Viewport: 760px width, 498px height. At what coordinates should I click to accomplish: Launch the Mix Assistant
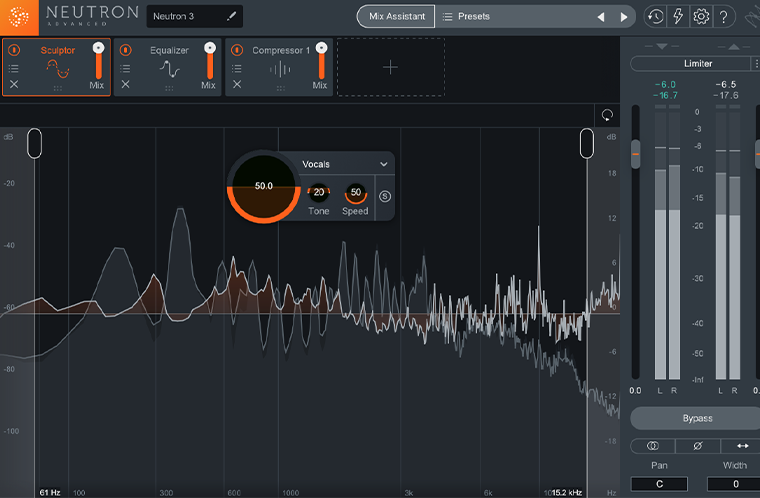[x=396, y=17]
